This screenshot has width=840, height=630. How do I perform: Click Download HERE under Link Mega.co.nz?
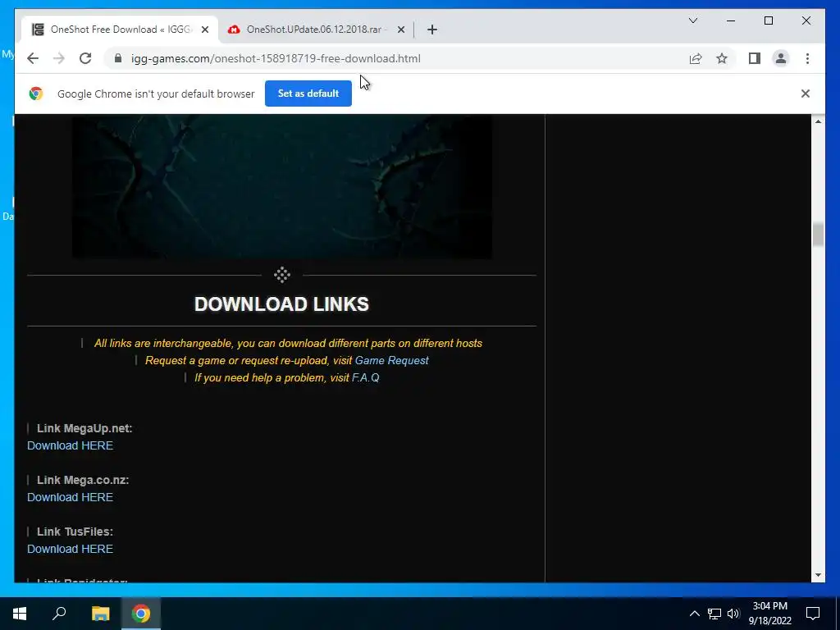coord(71,497)
